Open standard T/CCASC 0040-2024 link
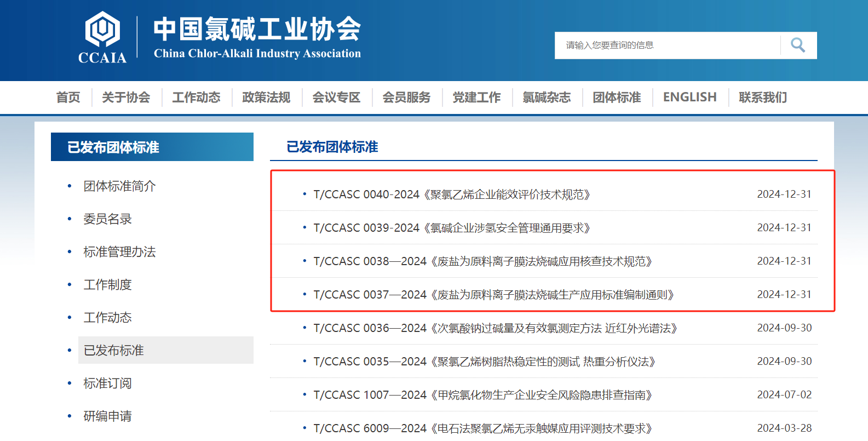The image size is (868, 441). pyautogui.click(x=451, y=194)
